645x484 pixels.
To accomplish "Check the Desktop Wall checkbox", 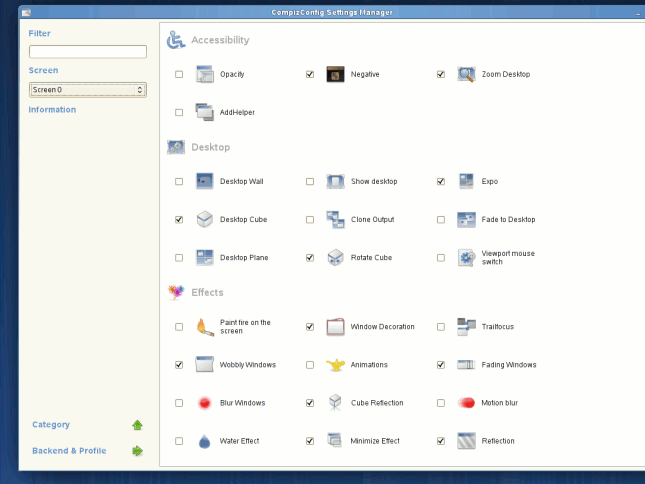I will point(179,181).
